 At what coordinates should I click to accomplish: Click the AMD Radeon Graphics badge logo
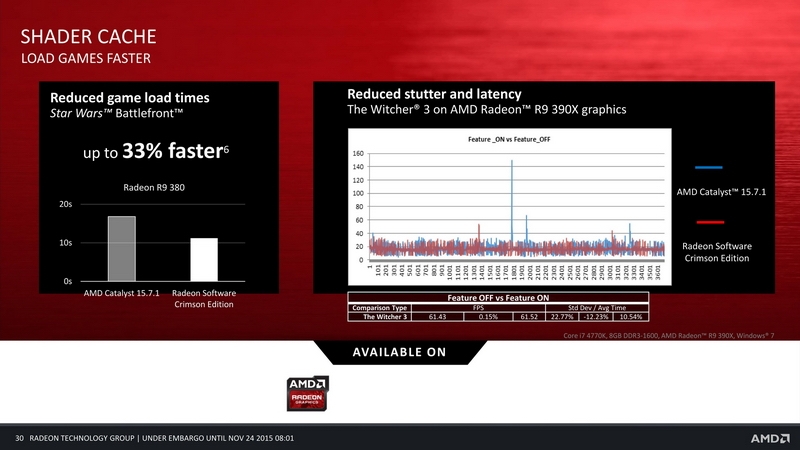click(308, 393)
